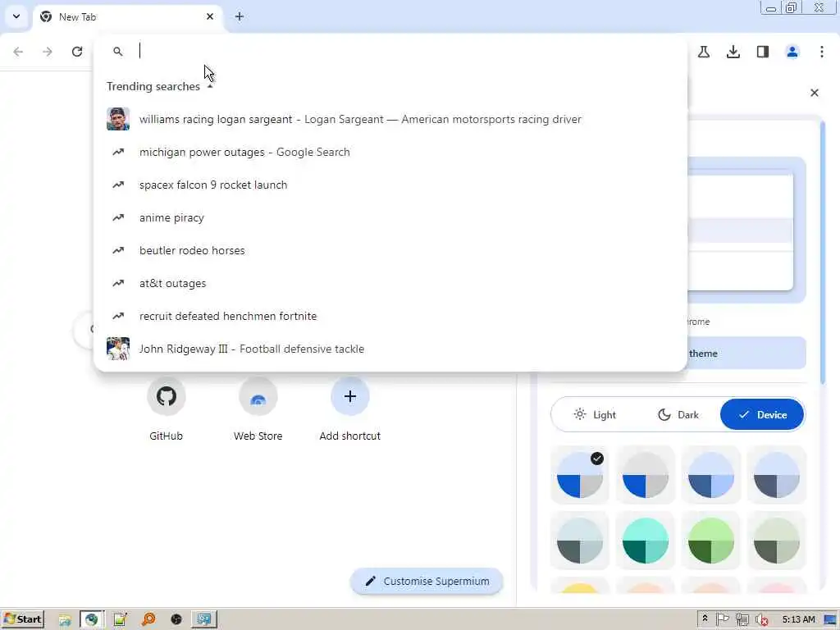Image resolution: width=840 pixels, height=630 pixels.
Task: Toggle the side panel icon
Action: 763,52
